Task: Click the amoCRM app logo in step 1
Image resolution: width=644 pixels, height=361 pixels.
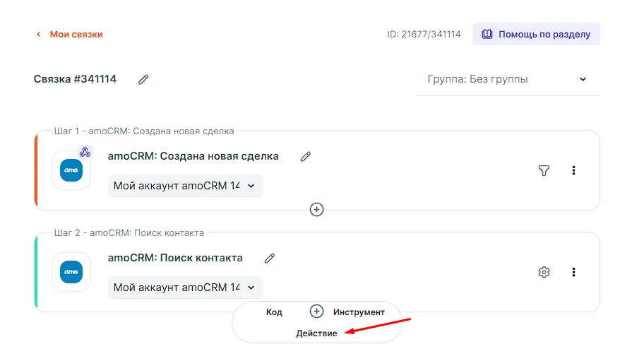Action: click(x=71, y=170)
